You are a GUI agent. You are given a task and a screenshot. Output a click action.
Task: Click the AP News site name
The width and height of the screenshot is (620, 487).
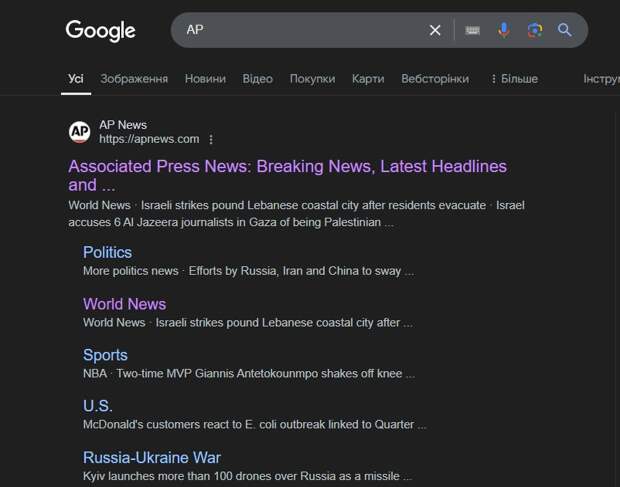[123, 125]
